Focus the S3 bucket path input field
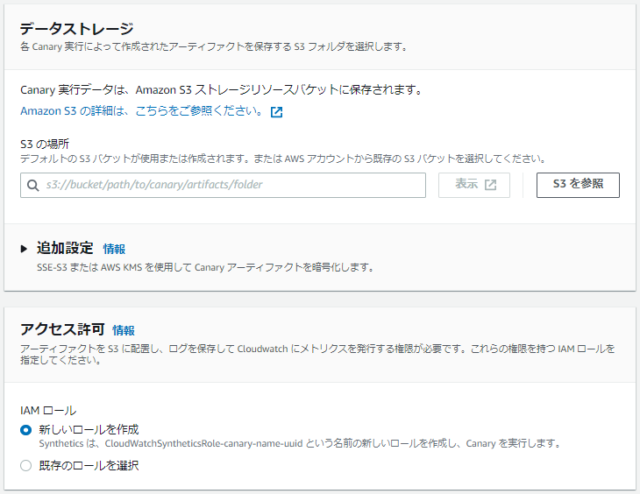Screen dimensions: 640x494 click(x=223, y=185)
